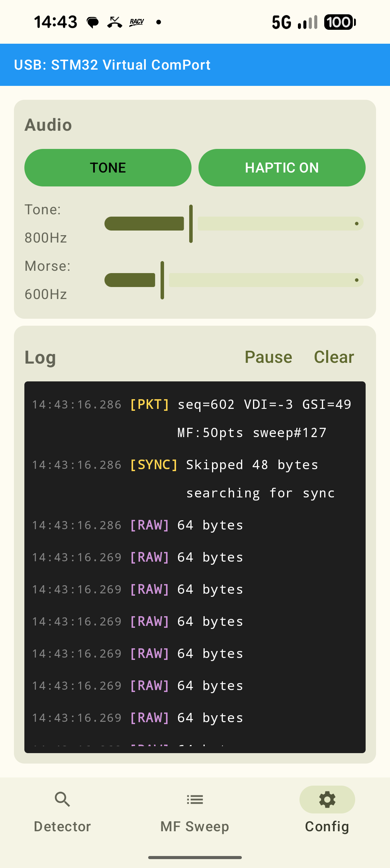Tap the battery indicator icon

(x=340, y=22)
